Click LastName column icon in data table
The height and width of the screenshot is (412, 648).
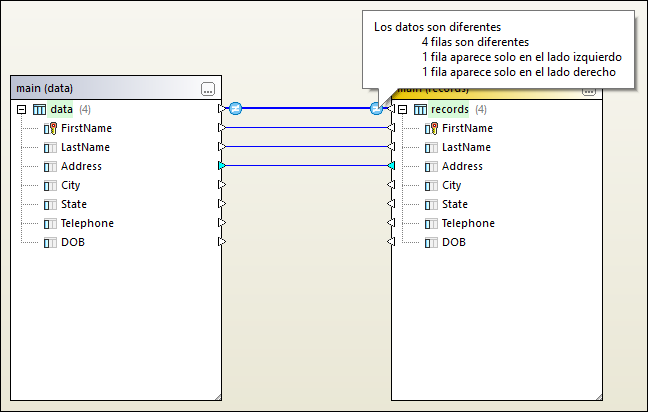[50, 148]
